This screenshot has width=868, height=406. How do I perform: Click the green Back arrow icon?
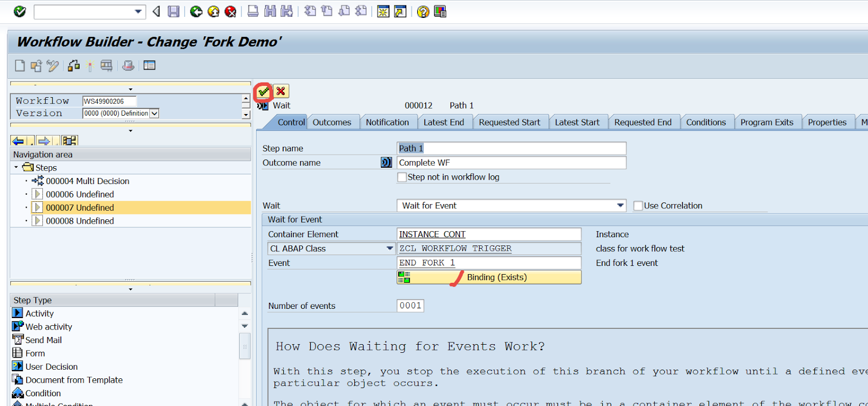pos(196,11)
